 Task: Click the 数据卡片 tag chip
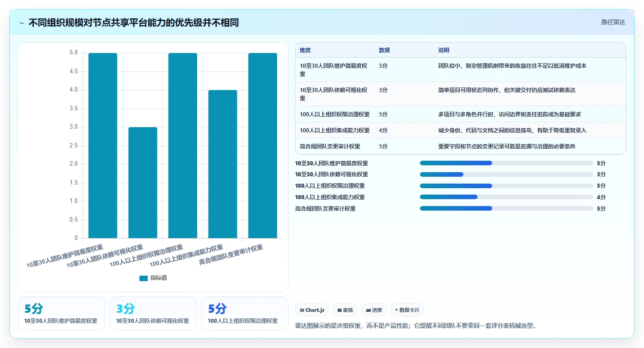(x=407, y=310)
